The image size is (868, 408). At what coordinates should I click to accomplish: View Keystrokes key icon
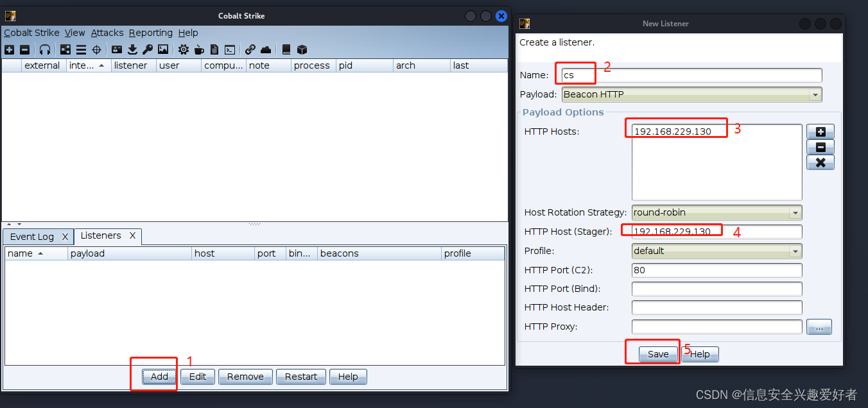148,49
